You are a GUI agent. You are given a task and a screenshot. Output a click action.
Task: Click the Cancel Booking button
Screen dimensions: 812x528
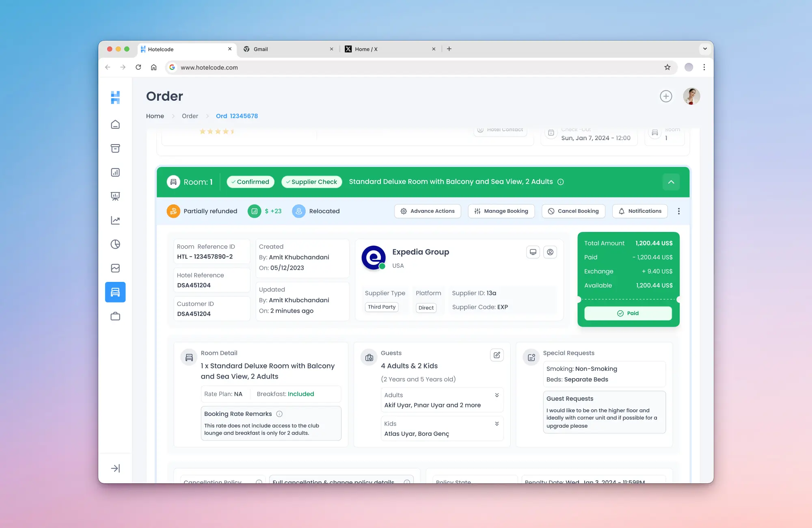click(x=573, y=211)
